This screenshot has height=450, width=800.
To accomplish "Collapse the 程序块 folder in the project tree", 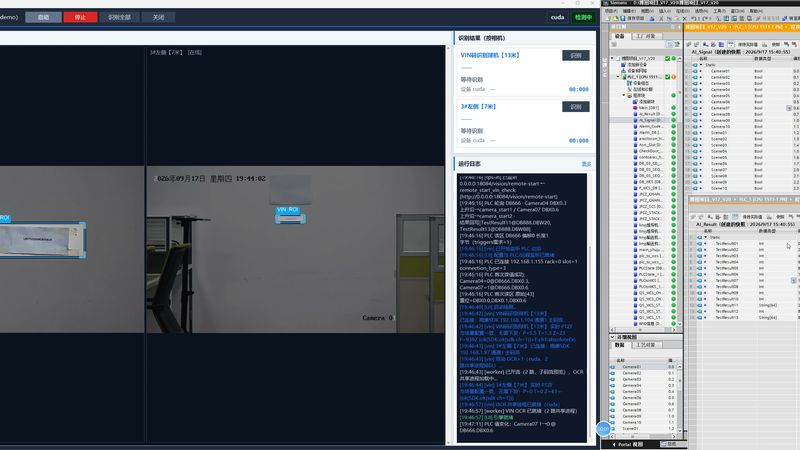I will (x=623, y=95).
